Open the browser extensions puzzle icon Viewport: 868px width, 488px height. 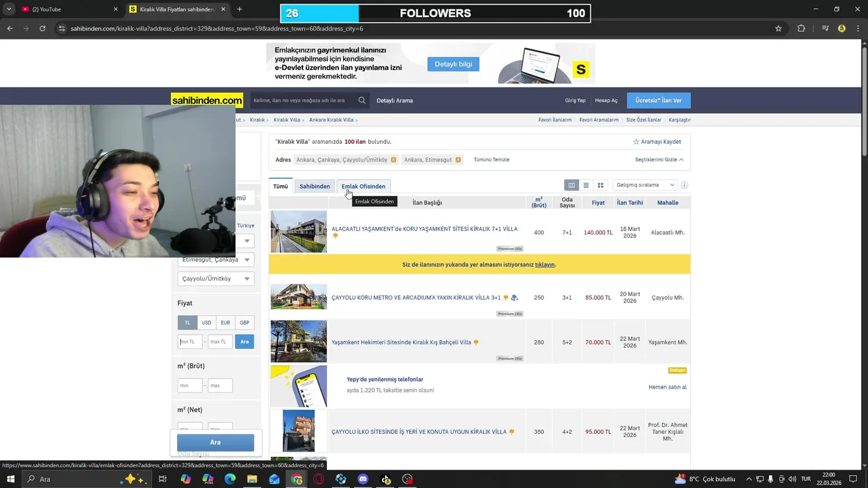(801, 28)
